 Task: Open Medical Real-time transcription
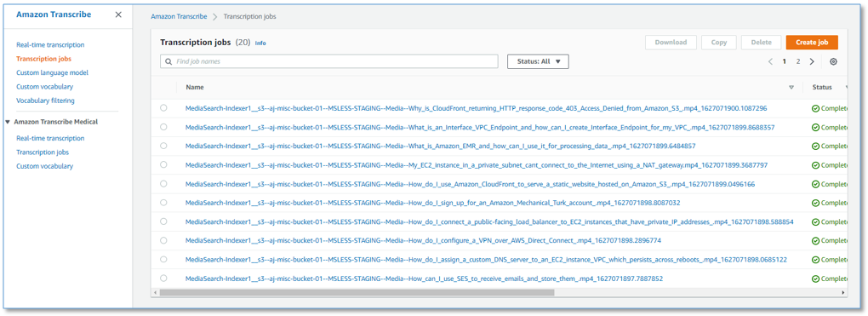click(x=50, y=138)
